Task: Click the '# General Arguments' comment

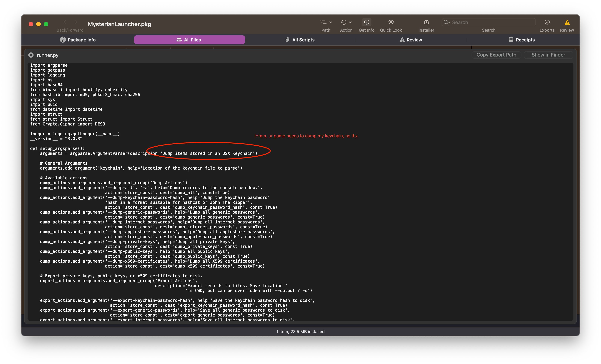Action: pos(64,163)
